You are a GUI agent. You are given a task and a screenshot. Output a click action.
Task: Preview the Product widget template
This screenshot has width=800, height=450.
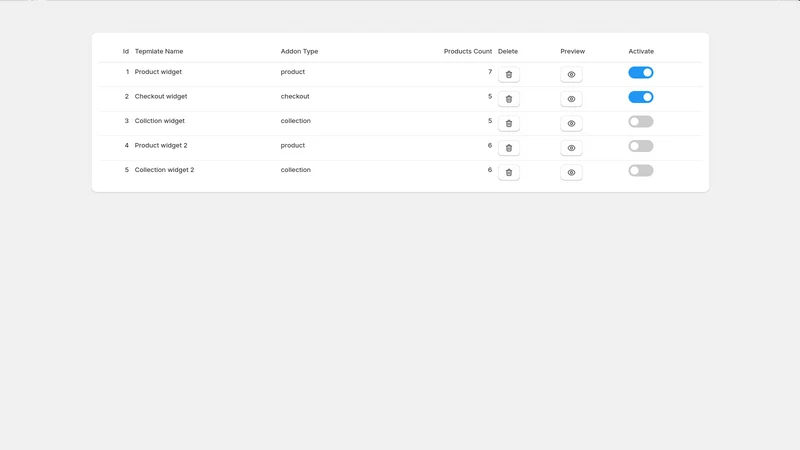(x=571, y=74)
